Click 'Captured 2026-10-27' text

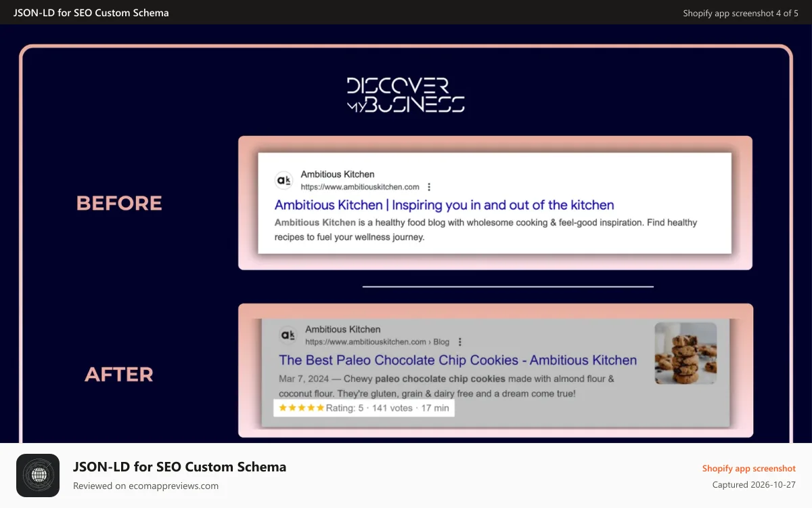coord(754,485)
